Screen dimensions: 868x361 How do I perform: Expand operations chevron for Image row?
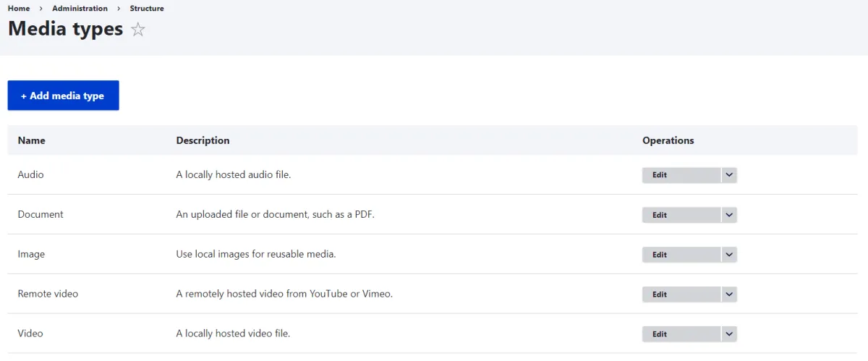click(x=729, y=255)
